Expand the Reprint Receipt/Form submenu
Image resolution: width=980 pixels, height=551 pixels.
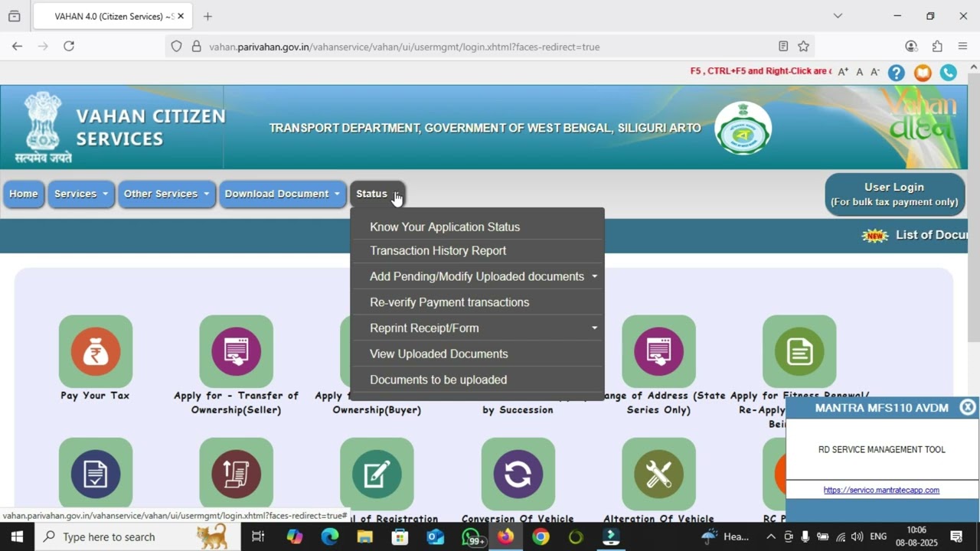pos(477,328)
